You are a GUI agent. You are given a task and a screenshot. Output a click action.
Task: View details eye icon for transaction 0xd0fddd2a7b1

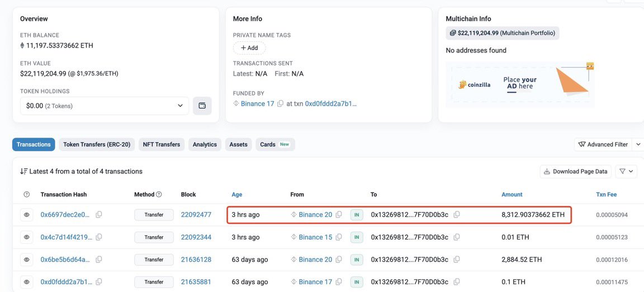tap(27, 282)
